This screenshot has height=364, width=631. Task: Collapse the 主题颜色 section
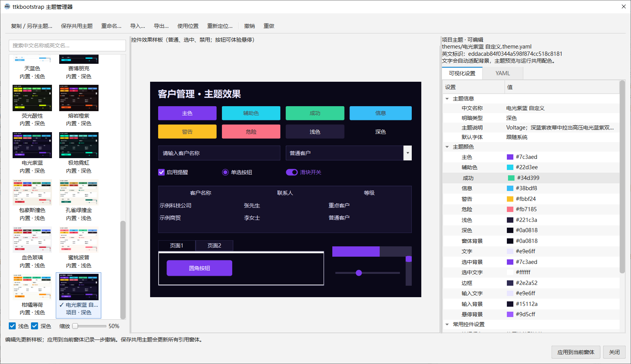pyautogui.click(x=447, y=147)
